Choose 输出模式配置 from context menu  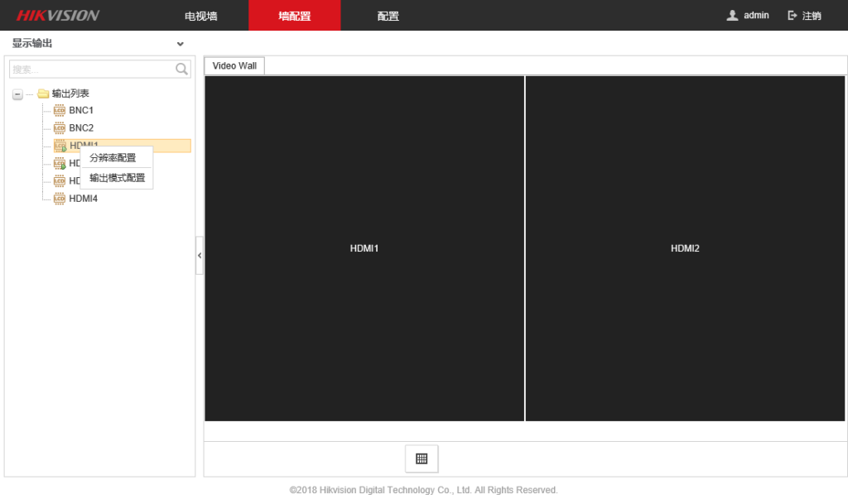[117, 178]
